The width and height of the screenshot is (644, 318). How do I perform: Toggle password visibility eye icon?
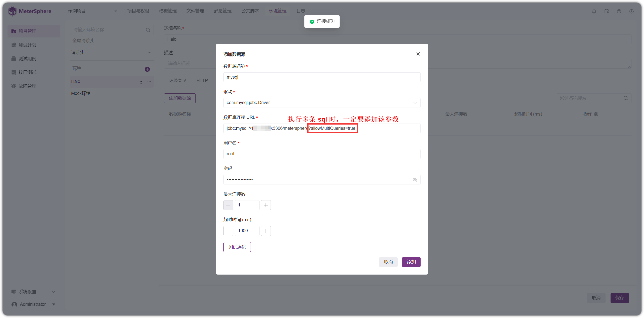coord(415,180)
